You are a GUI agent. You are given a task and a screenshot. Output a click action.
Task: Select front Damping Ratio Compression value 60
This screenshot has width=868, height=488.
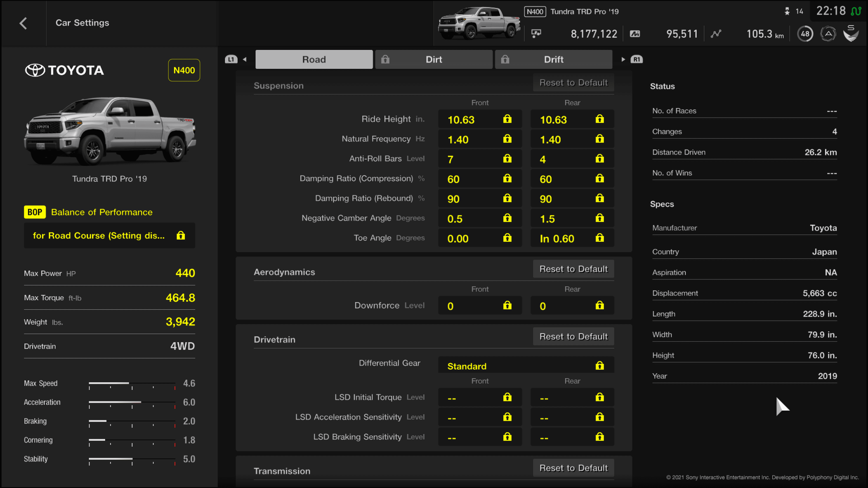480,178
